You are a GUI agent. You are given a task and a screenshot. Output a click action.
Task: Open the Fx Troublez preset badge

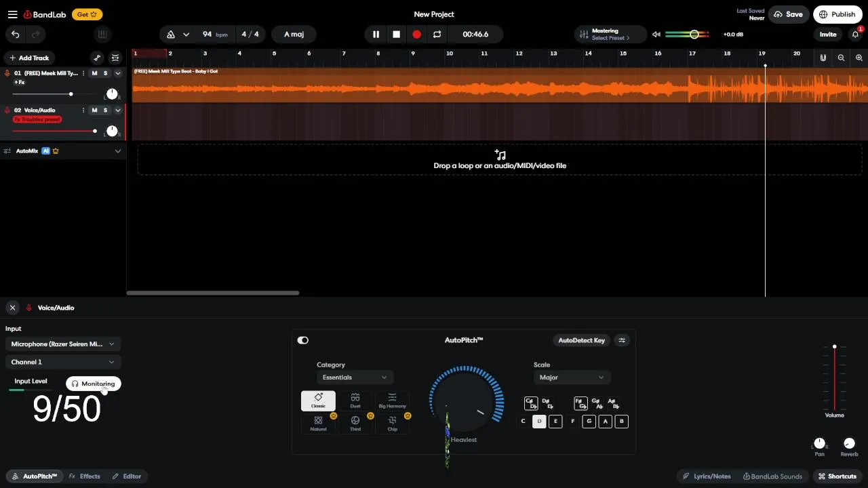point(37,119)
